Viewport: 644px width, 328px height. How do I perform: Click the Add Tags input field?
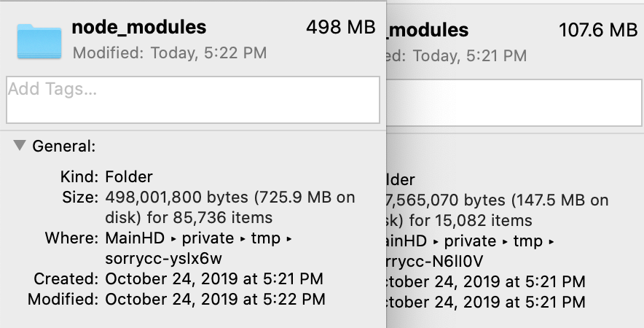(192, 100)
